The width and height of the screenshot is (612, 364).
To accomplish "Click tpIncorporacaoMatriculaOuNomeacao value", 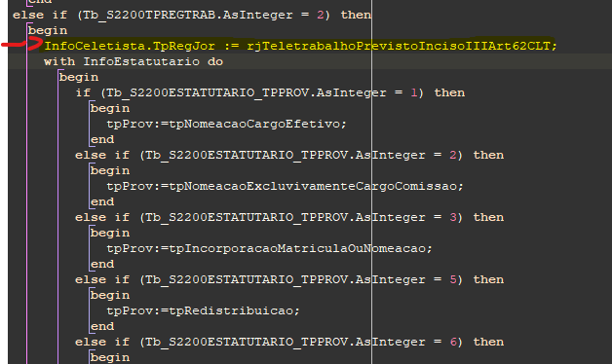I will tap(300, 248).
